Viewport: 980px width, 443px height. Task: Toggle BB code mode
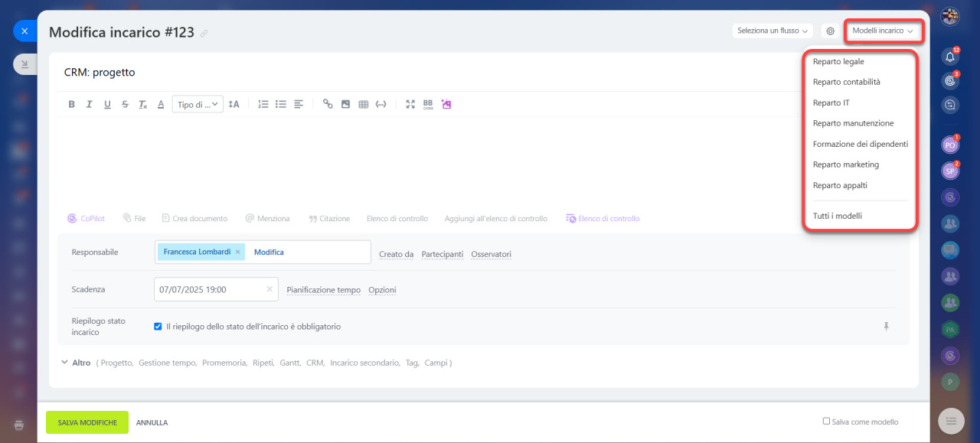(428, 104)
